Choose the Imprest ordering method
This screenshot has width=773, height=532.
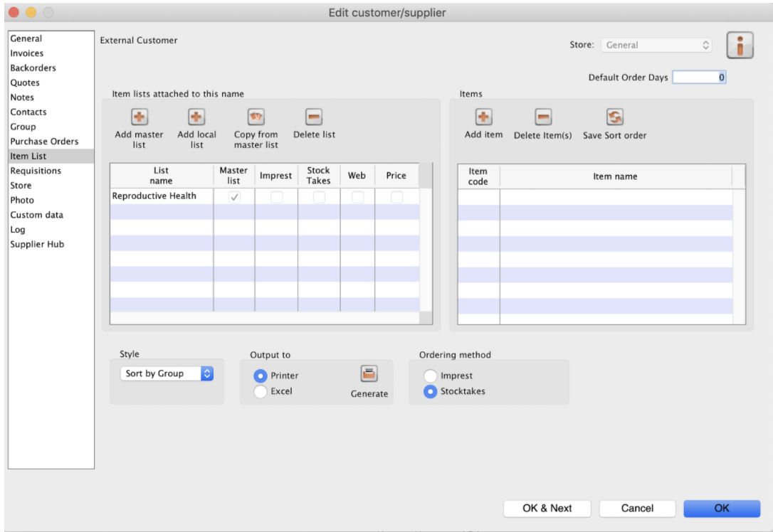click(x=431, y=376)
